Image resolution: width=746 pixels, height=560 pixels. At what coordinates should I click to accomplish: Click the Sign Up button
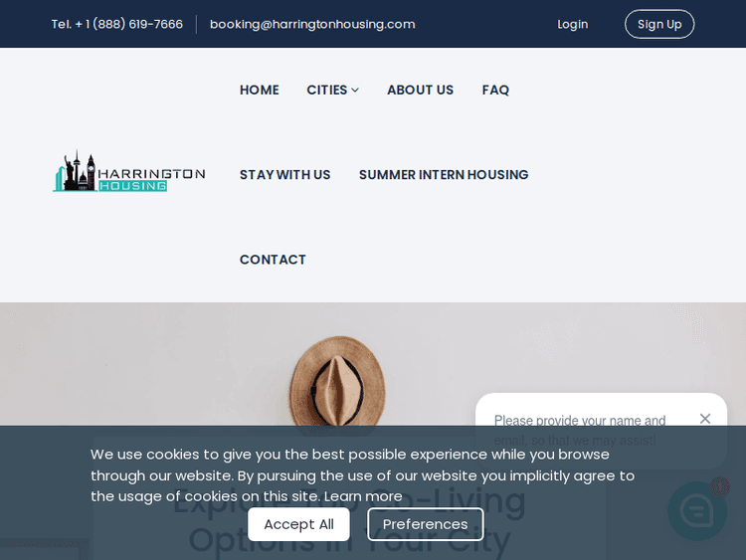pos(659,24)
